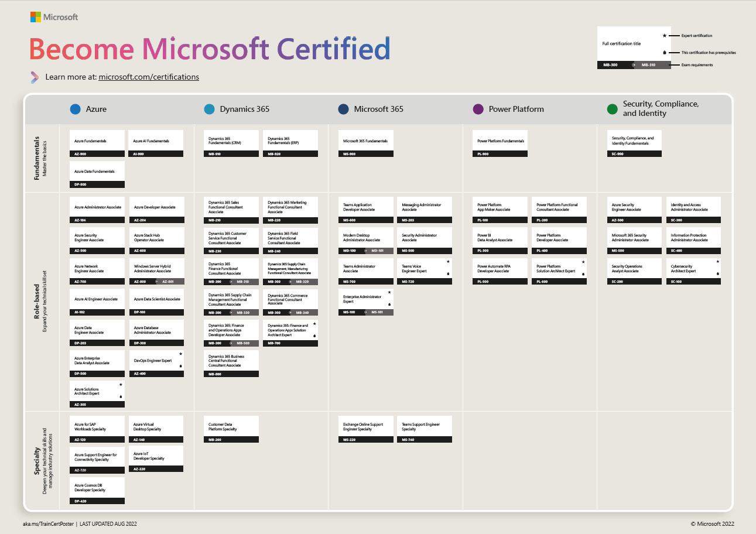Click the Customer Data Platform Specialty card
The height and width of the screenshot is (534, 756).
[231, 429]
